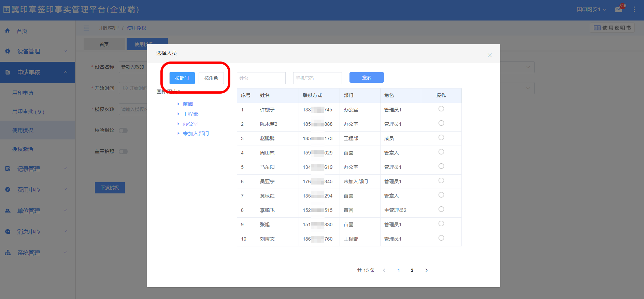The width and height of the screenshot is (644, 299).
Task: Focus the 设备名称 field showing 新款光敏印
Action: tap(133, 67)
